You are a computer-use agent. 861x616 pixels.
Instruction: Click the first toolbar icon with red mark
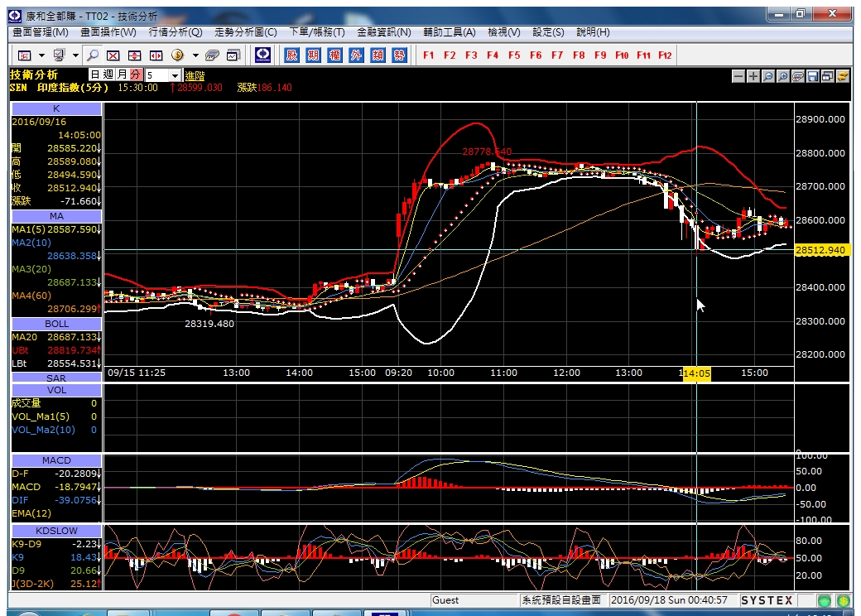point(25,55)
